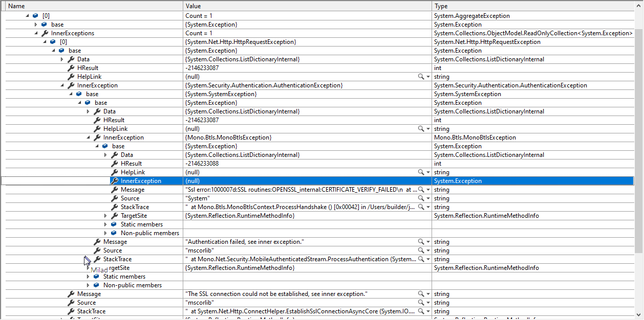Viewport: 644px width, 320px height.
Task: Open visualizer magnifier for the Ssl error Message
Action: (421, 190)
